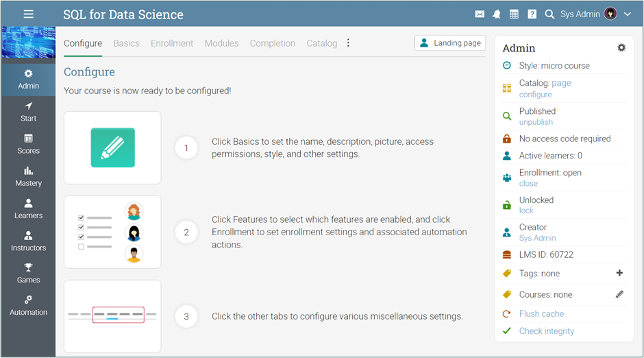Open the help question mark icon
This screenshot has height=358, width=644.
point(532,14)
